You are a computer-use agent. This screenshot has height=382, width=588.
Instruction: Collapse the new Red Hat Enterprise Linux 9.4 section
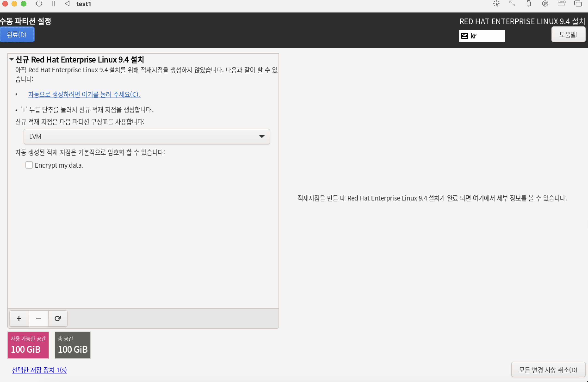[11, 59]
